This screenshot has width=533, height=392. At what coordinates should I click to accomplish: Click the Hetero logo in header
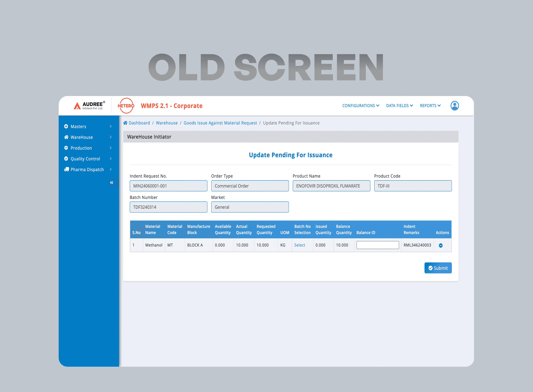(126, 106)
